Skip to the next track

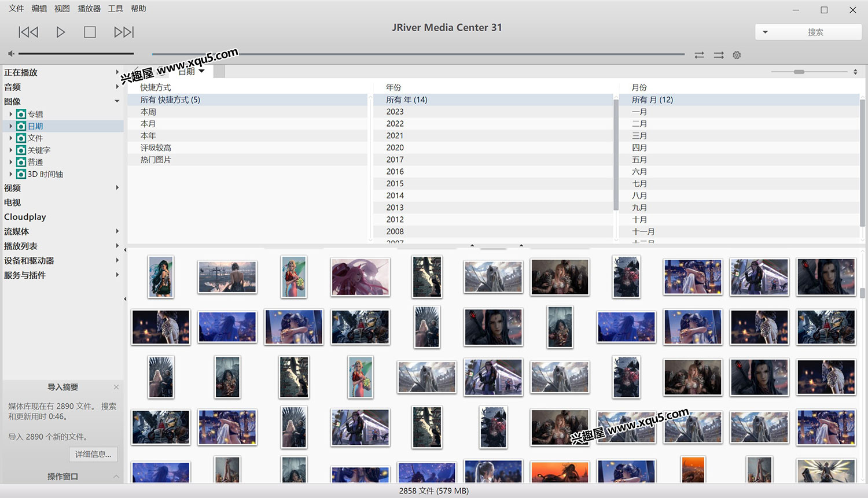tap(124, 32)
